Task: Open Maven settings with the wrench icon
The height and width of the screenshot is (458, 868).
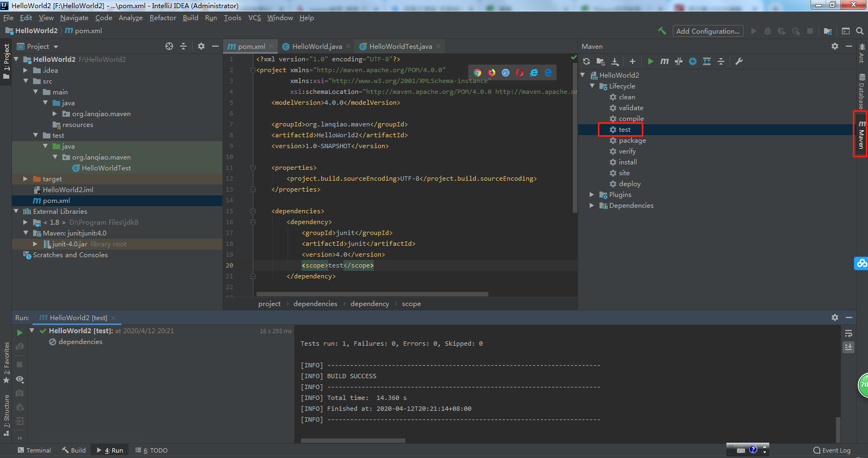Action: (x=739, y=61)
